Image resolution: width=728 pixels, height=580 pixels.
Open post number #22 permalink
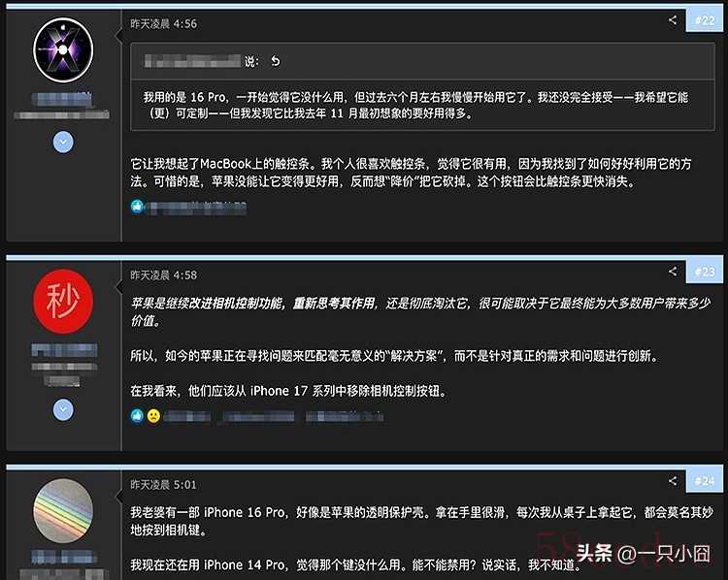pyautogui.click(x=705, y=20)
